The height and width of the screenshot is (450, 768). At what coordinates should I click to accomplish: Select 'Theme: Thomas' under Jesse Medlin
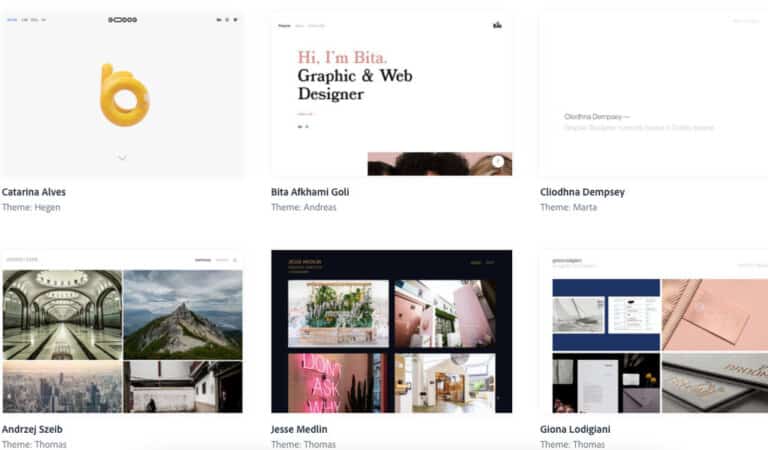point(304,444)
